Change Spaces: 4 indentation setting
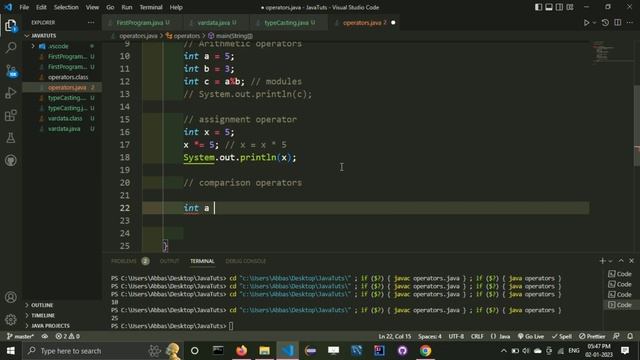 click(x=430, y=336)
